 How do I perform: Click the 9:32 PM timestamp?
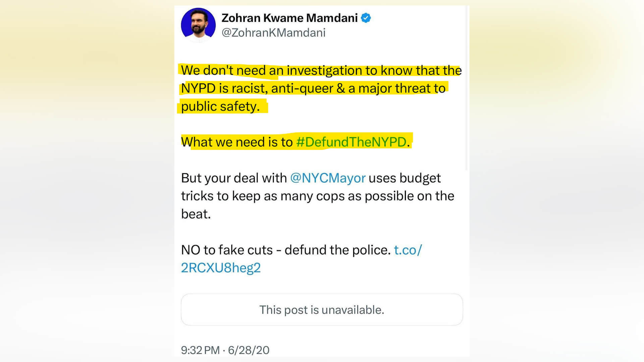[200, 350]
